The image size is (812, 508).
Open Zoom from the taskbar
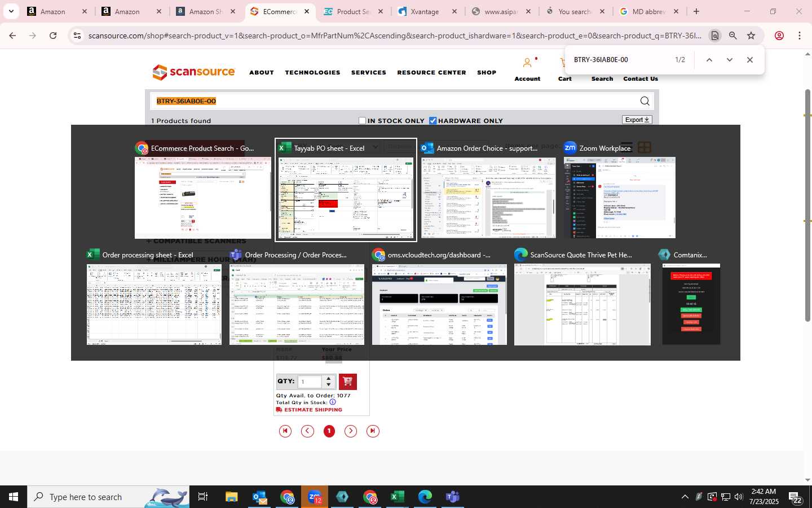point(315,497)
